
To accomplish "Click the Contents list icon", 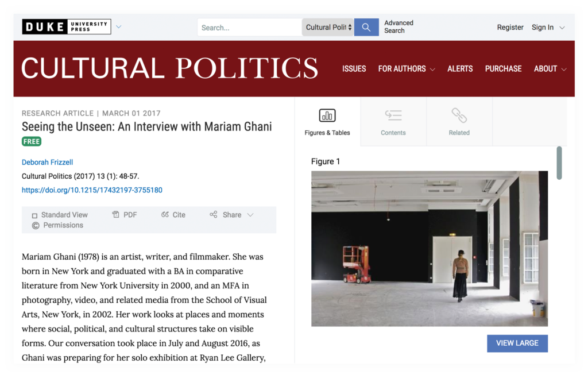I will (393, 115).
